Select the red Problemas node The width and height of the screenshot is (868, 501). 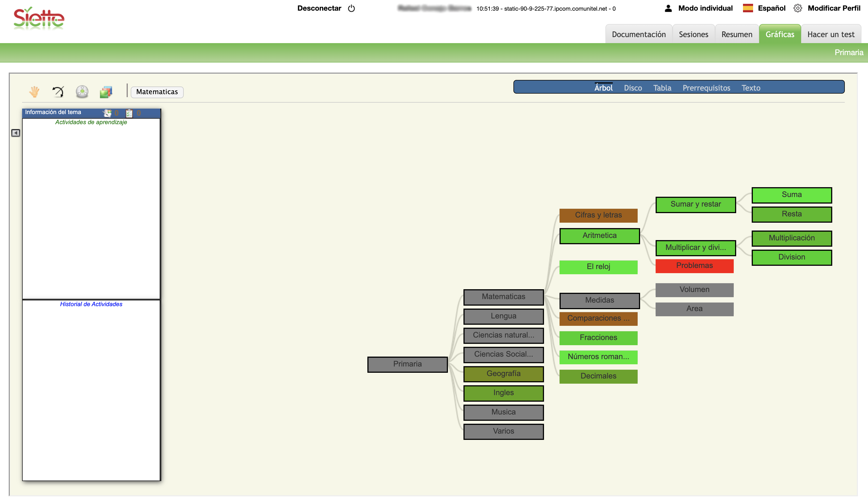694,266
